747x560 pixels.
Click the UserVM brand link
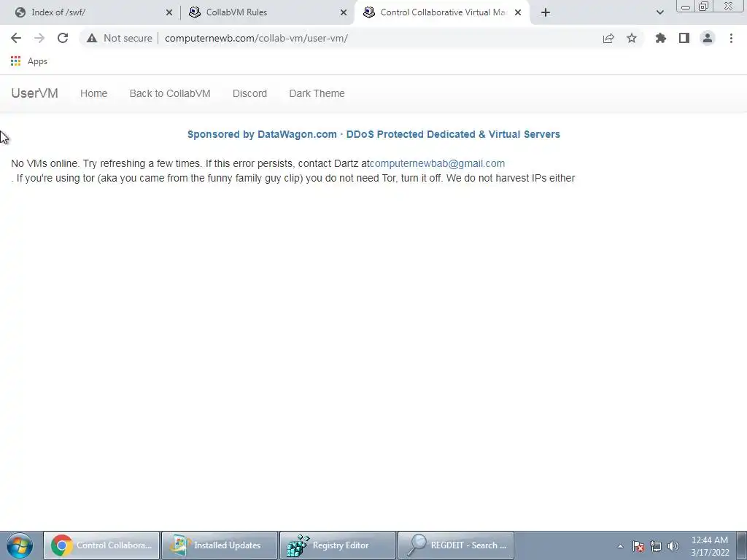click(34, 93)
